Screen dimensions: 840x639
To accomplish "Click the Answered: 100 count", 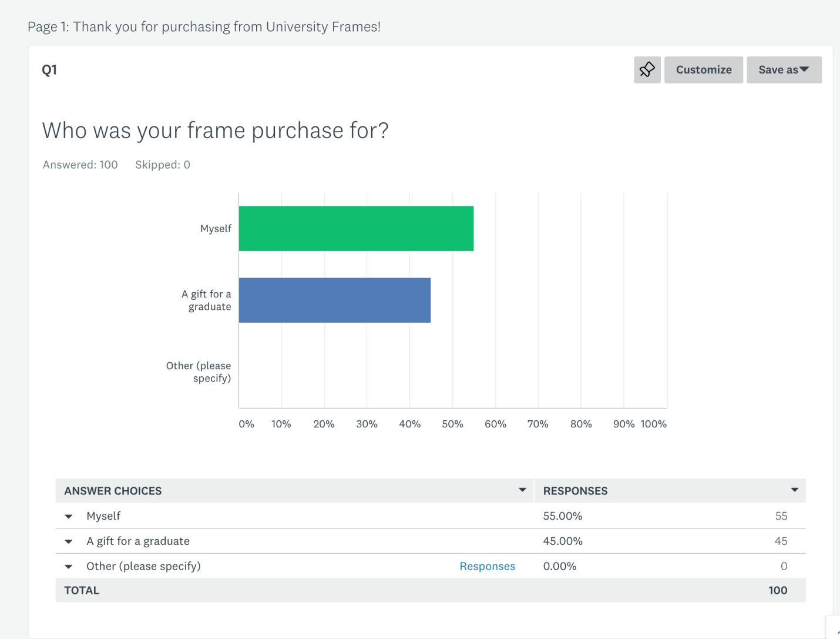I will 80,165.
